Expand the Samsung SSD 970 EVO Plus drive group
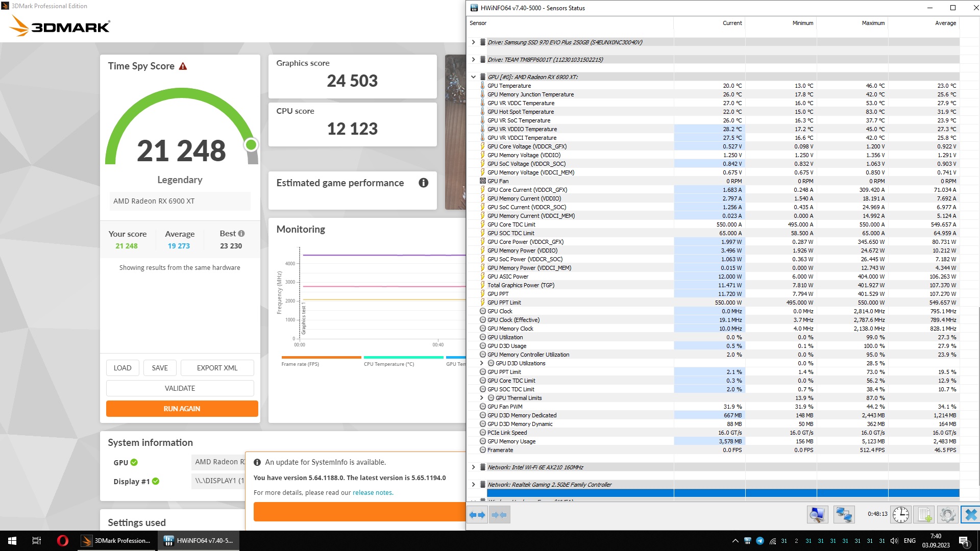The width and height of the screenshot is (980, 551). click(473, 42)
